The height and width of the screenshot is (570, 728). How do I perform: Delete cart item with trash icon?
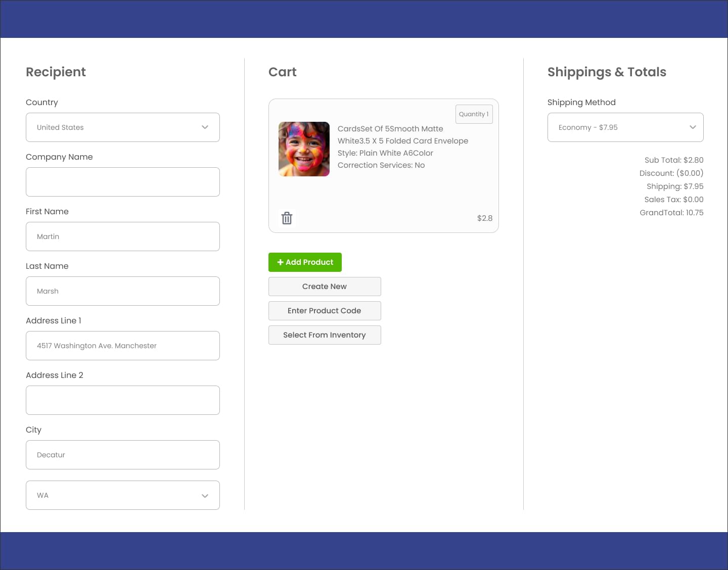coord(287,218)
